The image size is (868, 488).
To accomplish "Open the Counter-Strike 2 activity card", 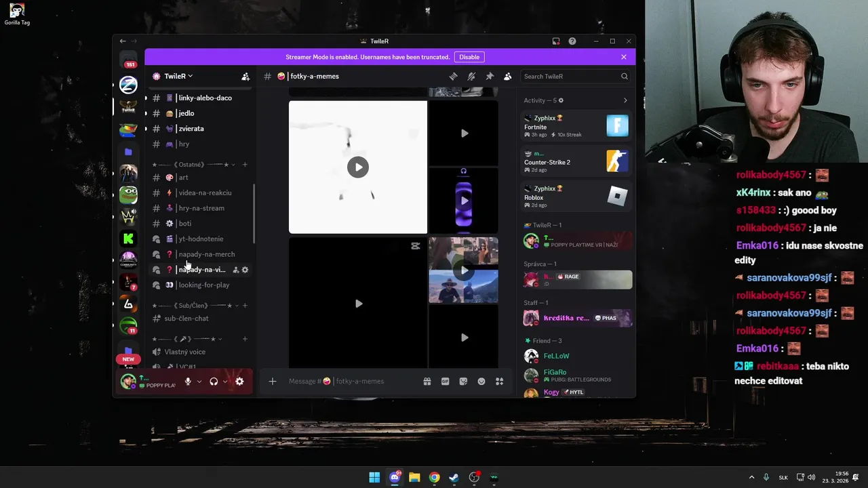I will coord(576,161).
